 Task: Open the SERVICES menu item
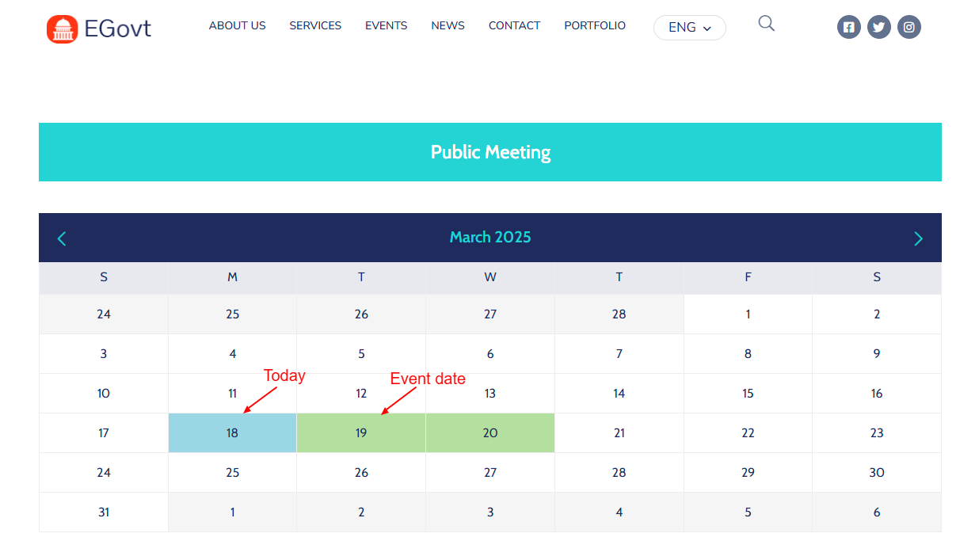click(315, 25)
